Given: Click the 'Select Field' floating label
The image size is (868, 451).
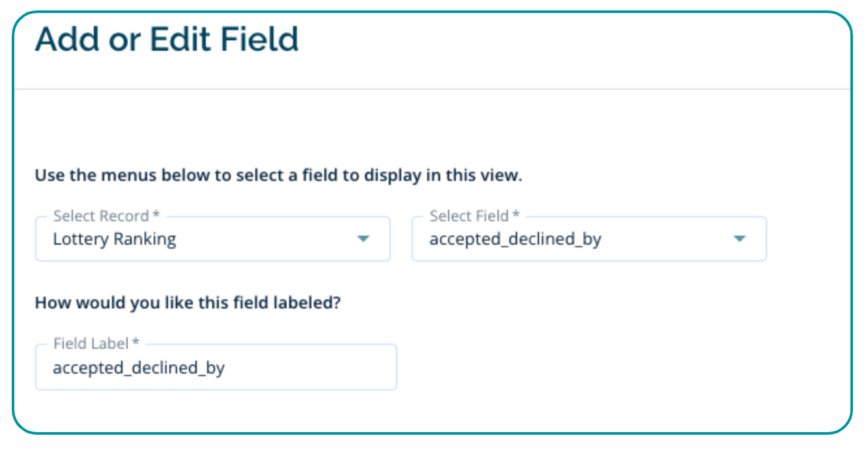Looking at the screenshot, I should (x=469, y=216).
